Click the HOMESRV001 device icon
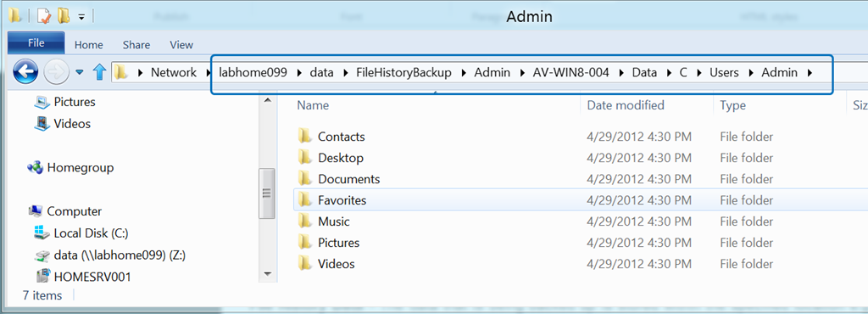The height and width of the screenshot is (314, 868). pyautogui.click(x=42, y=276)
